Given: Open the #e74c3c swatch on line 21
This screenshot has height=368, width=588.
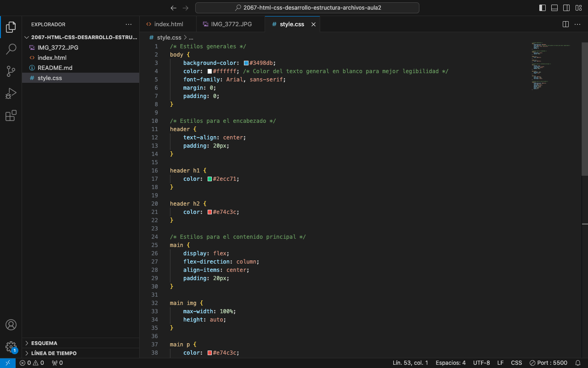Looking at the screenshot, I should click(x=209, y=212).
